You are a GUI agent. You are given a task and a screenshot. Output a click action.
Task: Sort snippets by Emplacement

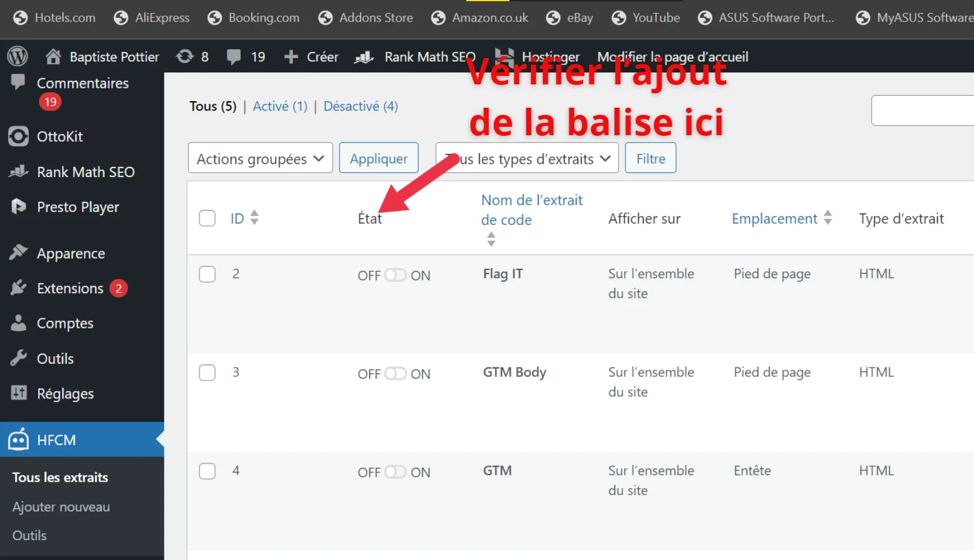pyautogui.click(x=774, y=218)
